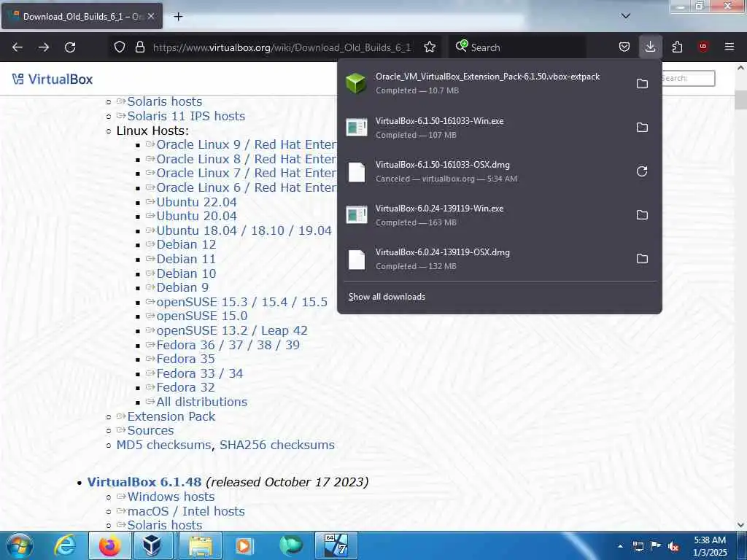The height and width of the screenshot is (560, 747).
Task: Open the Fedora 32 download link
Action: click(186, 388)
